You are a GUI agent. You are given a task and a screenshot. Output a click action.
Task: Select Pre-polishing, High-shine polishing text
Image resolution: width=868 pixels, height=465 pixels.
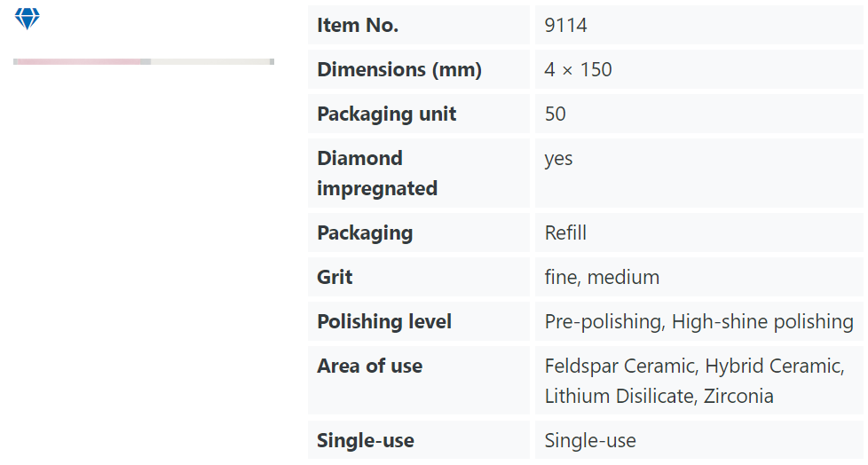pyautogui.click(x=698, y=321)
